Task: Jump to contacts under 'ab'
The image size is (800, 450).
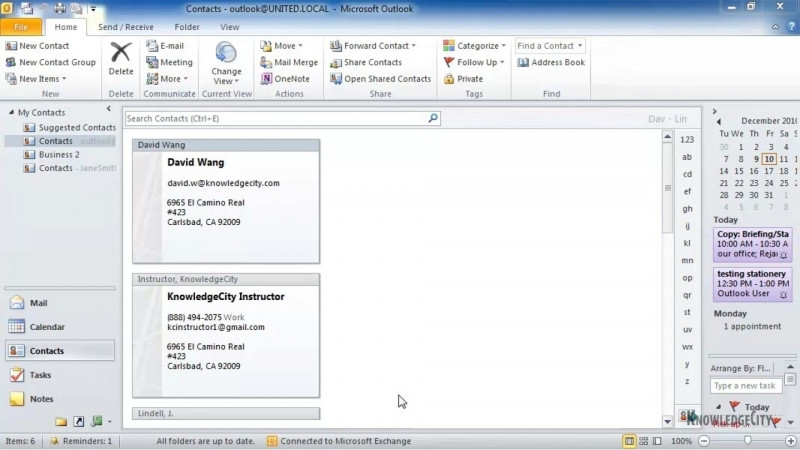Action: point(687,157)
